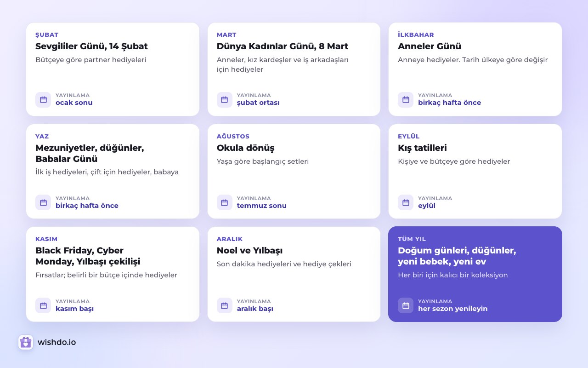
Task: Click the publish date "ocak sonu"
Action: tap(74, 103)
